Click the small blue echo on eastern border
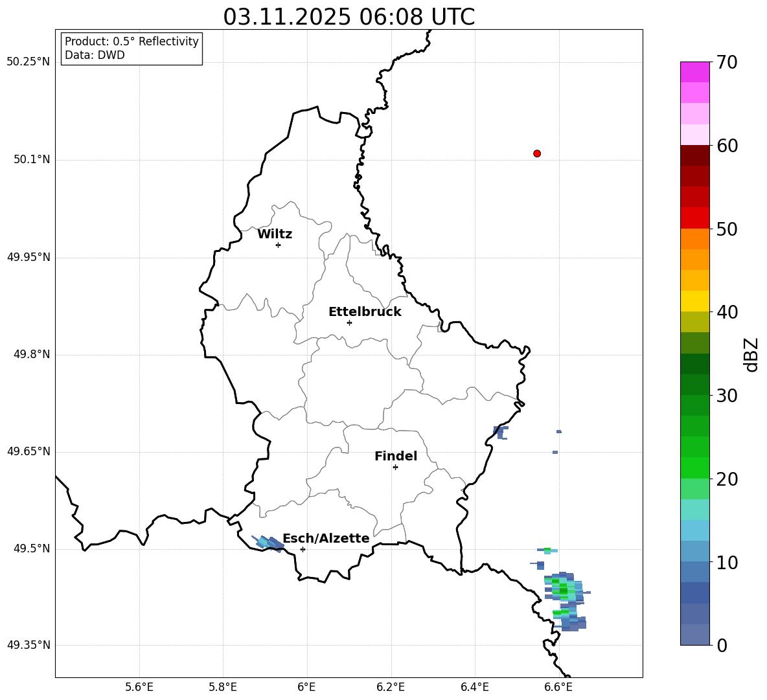Screen dimensions: 767x700 500,432
